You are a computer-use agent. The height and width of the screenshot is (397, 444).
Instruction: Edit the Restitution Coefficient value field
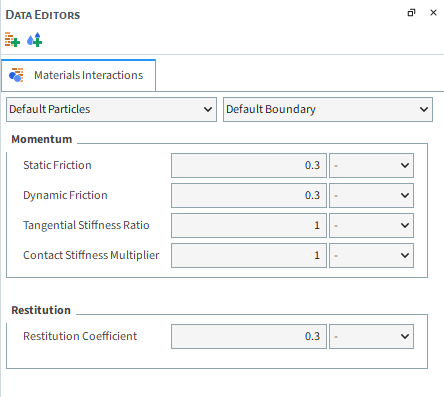pos(249,336)
